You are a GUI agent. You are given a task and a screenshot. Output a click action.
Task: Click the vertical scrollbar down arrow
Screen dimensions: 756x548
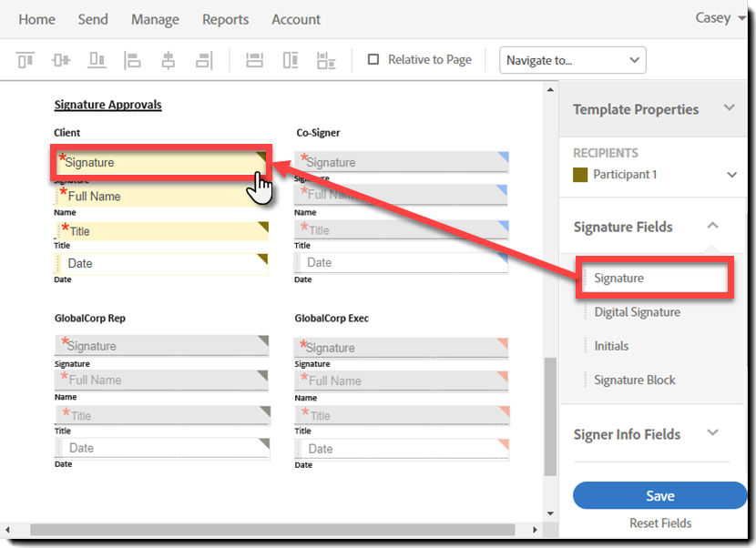tap(550, 513)
